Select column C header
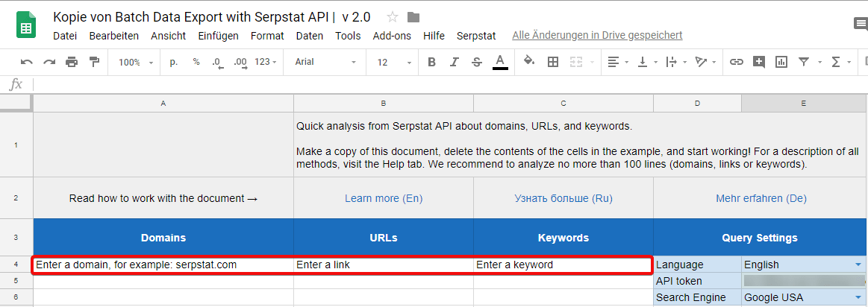The width and height of the screenshot is (868, 307). [563, 104]
